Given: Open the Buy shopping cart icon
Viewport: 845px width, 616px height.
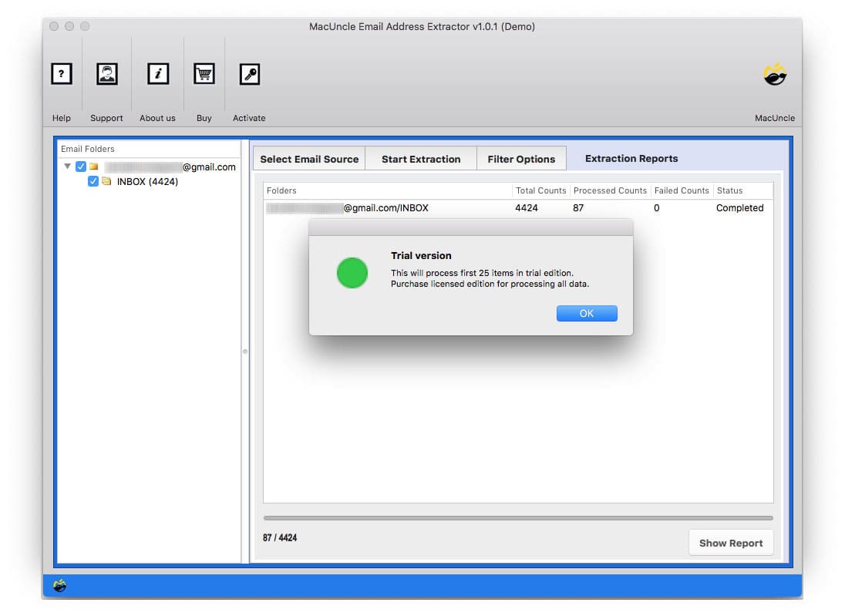Looking at the screenshot, I should [204, 74].
